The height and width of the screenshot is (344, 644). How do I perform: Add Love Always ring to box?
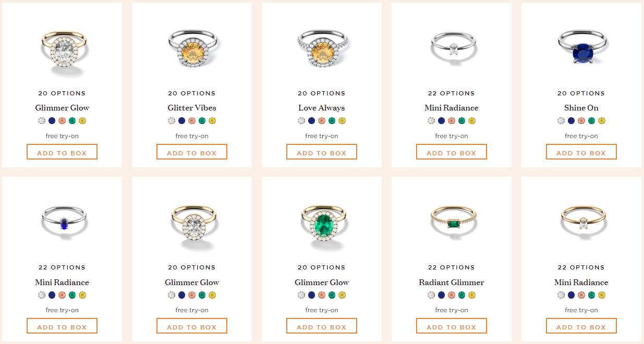322,152
